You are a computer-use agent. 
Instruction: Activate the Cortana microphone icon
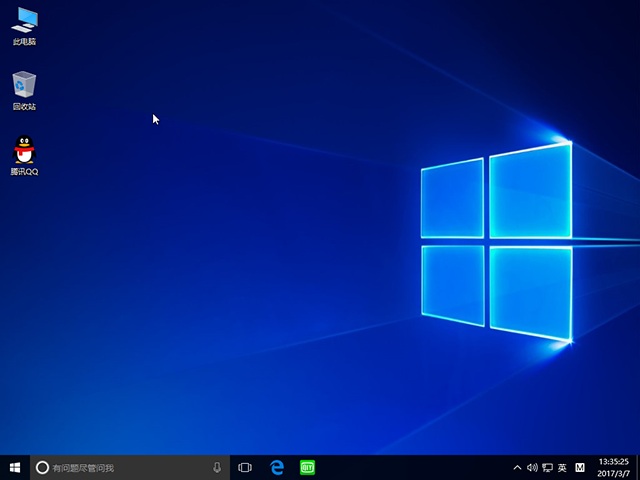(217, 467)
